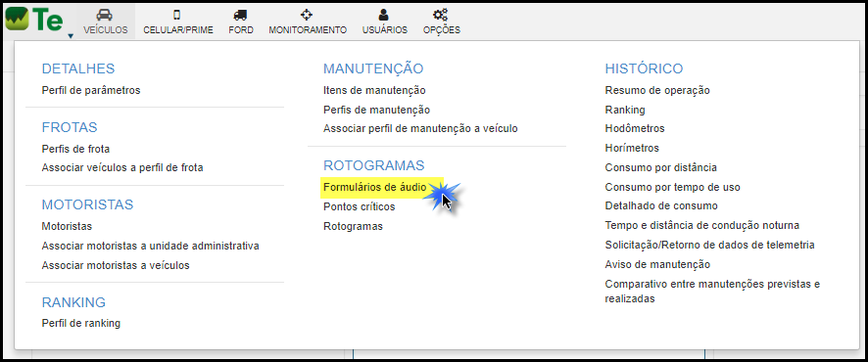868x362 pixels.
Task: Open Consumo por tempo de uso
Action: point(673,187)
